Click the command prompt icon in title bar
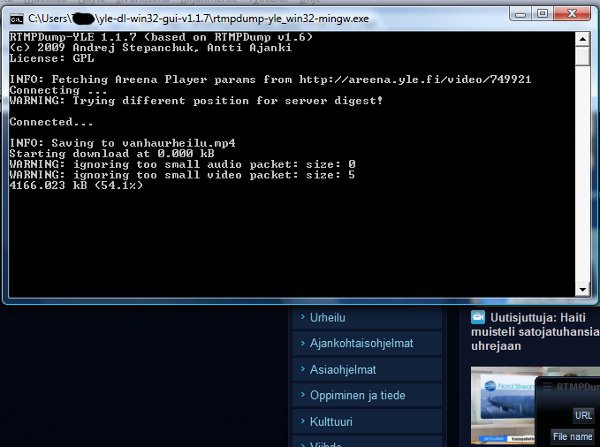 coord(16,18)
